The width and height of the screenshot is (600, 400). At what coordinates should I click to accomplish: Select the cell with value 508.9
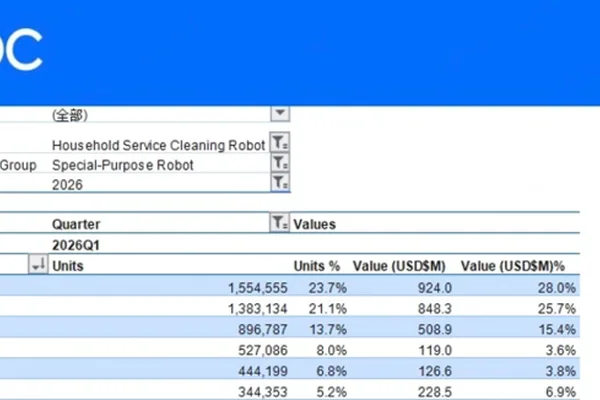(435, 329)
